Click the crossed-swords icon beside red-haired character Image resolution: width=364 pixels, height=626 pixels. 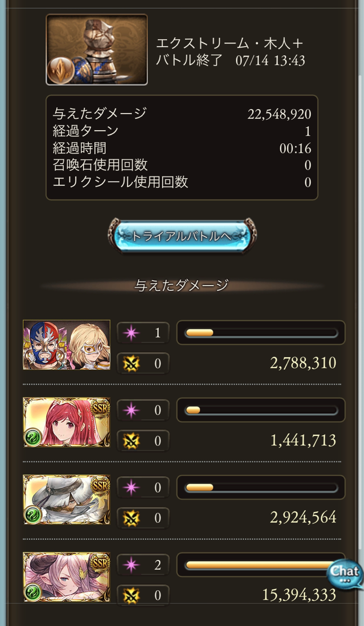click(x=132, y=441)
